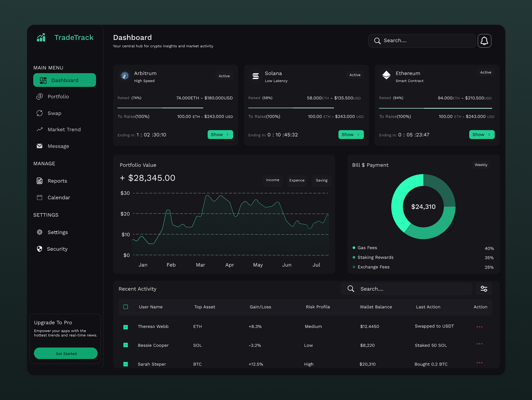532x400 pixels.
Task: Uncheck the Bessie Cooper row checkbox
Action: coord(125,345)
